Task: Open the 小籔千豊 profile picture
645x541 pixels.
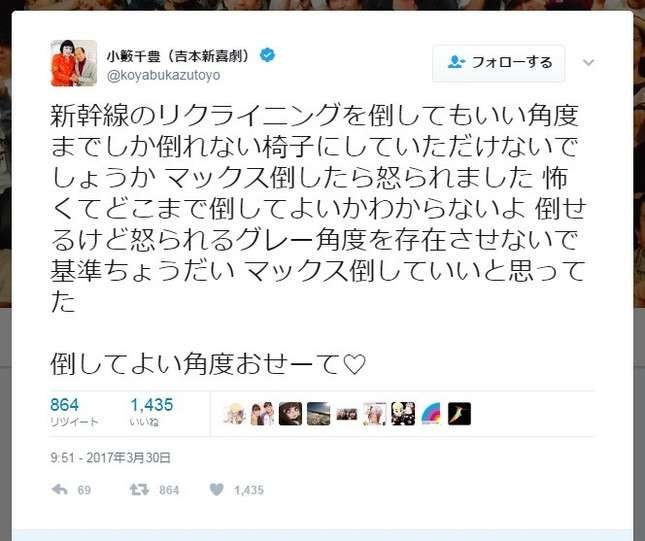Action: 74,63
